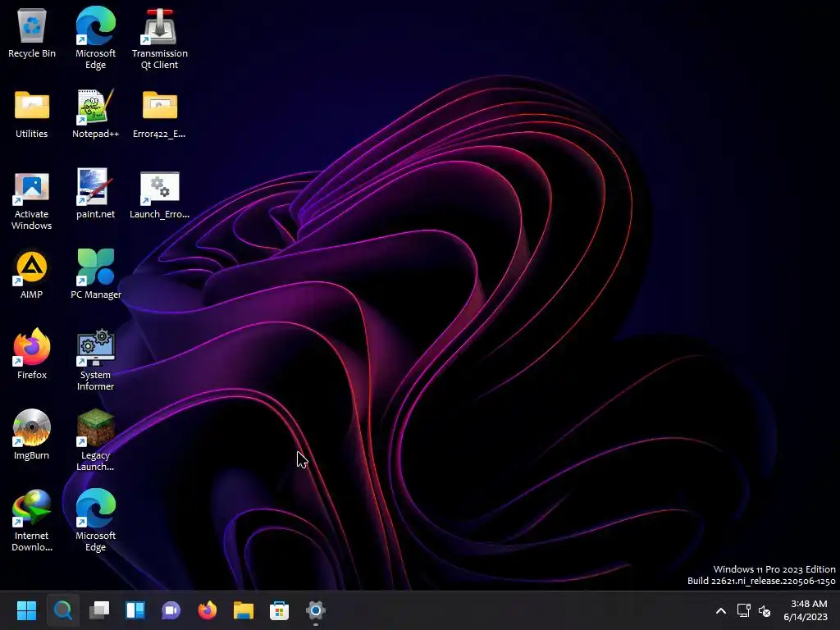Open clock and date 3:48 AM
The width and height of the screenshot is (840, 630).
pos(806,610)
